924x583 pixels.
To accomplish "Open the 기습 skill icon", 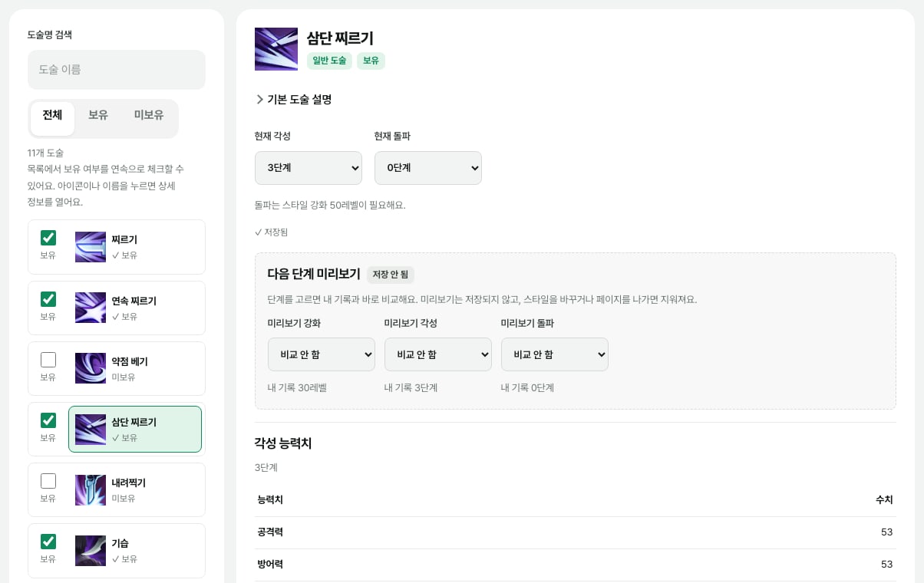I will pos(91,551).
